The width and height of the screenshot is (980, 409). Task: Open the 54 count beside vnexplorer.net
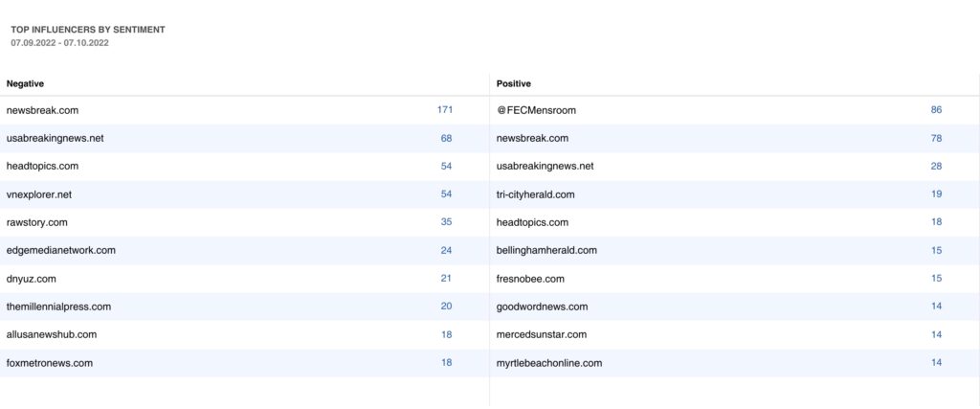(446, 194)
